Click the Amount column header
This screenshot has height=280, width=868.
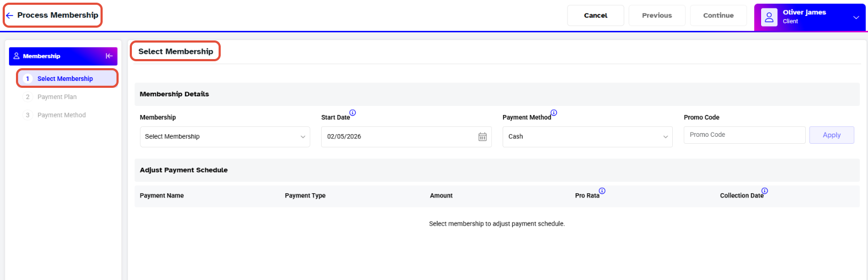click(x=441, y=196)
